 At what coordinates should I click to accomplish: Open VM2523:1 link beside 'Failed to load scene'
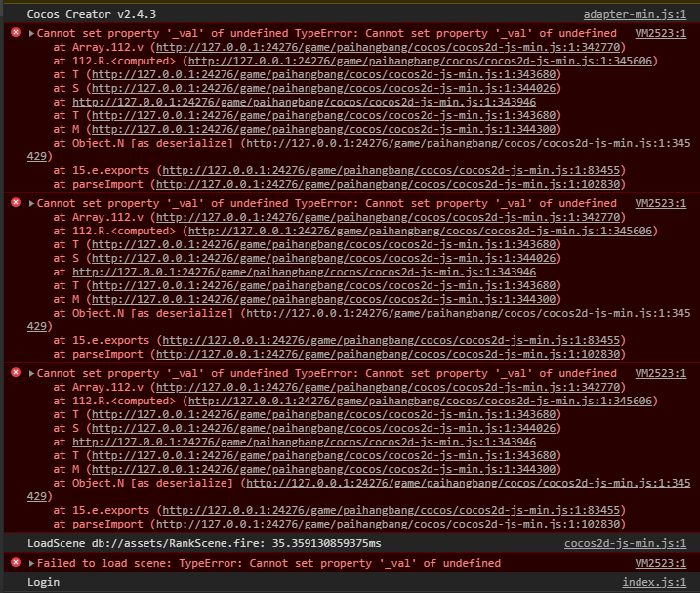pos(661,563)
